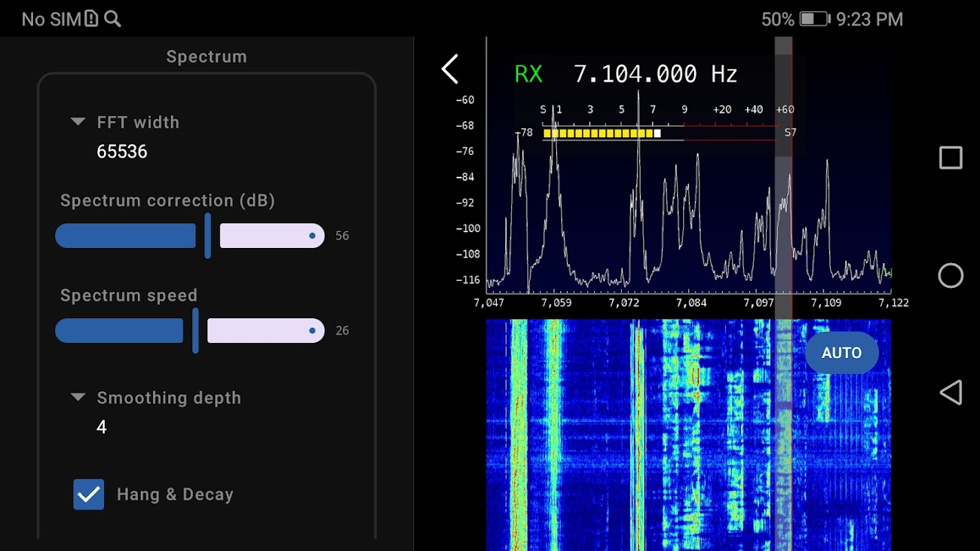Tap the S-meter signal strength bar
This screenshot has height=551, width=980.
(x=601, y=133)
